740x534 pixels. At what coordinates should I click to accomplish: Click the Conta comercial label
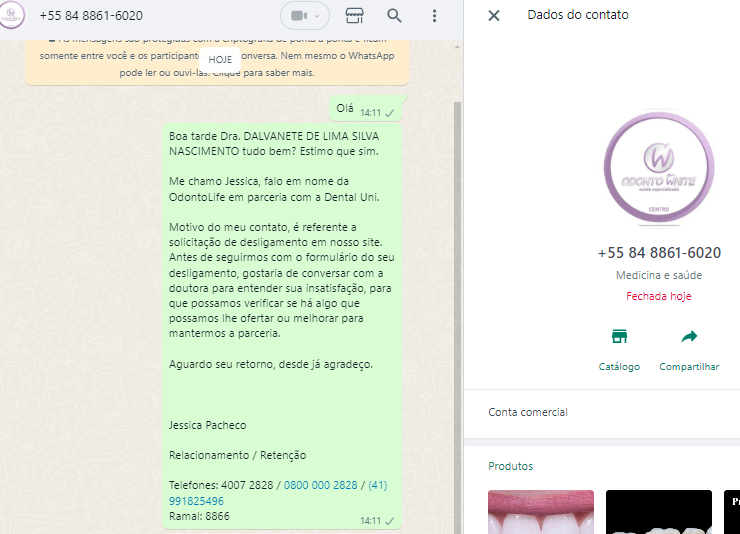point(528,412)
